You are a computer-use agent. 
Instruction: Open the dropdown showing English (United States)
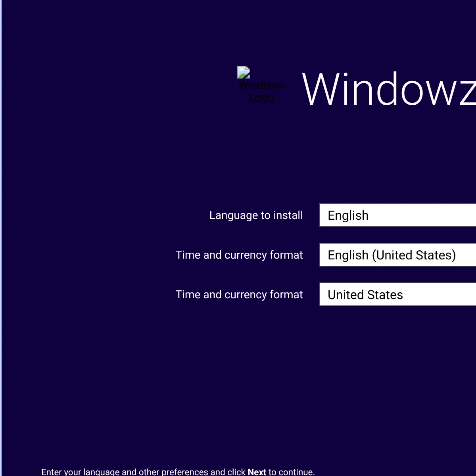click(x=397, y=255)
